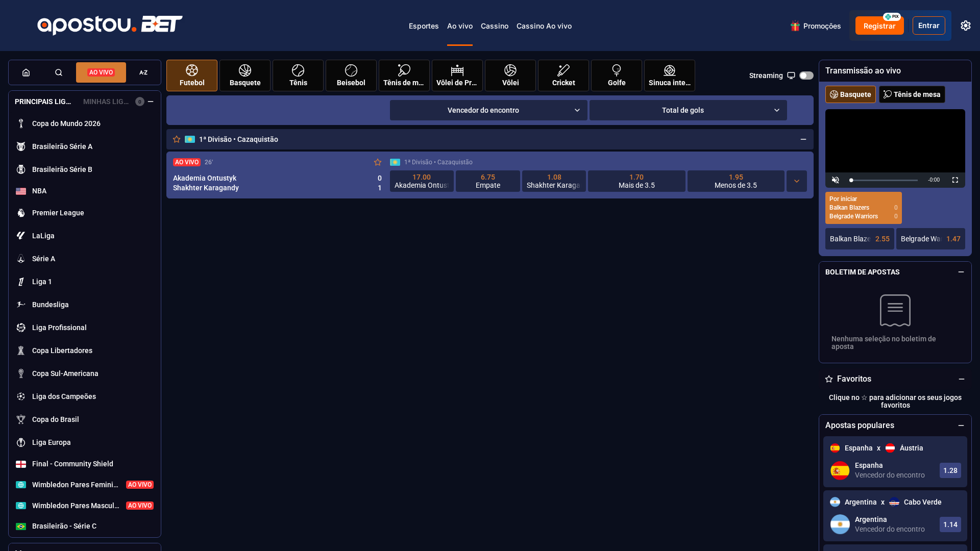Open the Premier League entry
The image size is (980, 551).
[x=85, y=213]
